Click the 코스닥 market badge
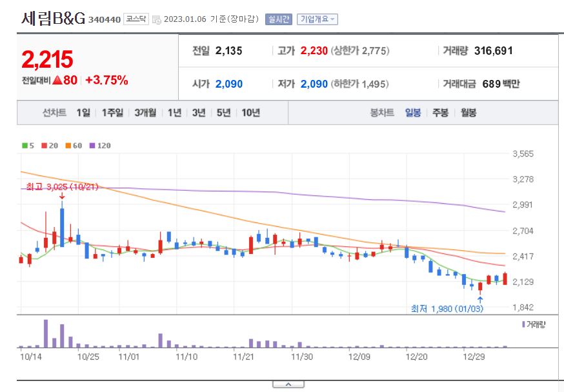Viewport: 564px width, 392px height. pyautogui.click(x=136, y=19)
